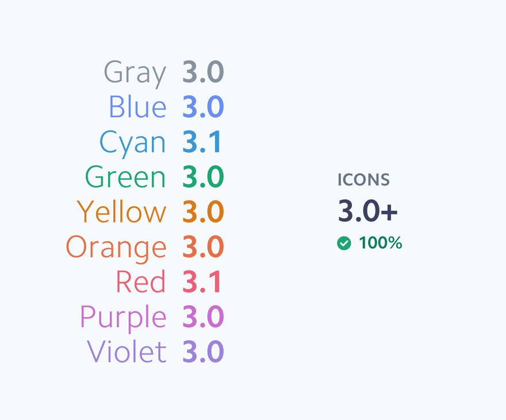This screenshot has width=506, height=420.
Task: Click the Green 3.0 contrast value
Action: coord(203,176)
